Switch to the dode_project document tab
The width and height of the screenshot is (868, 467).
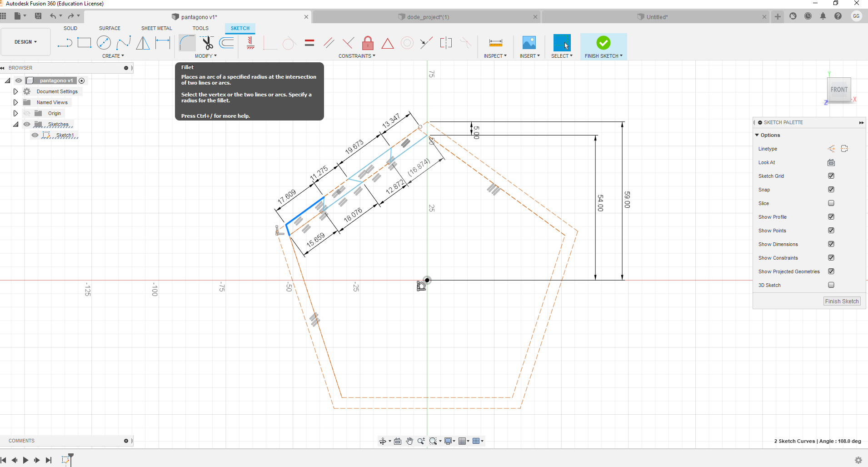pyautogui.click(x=426, y=17)
